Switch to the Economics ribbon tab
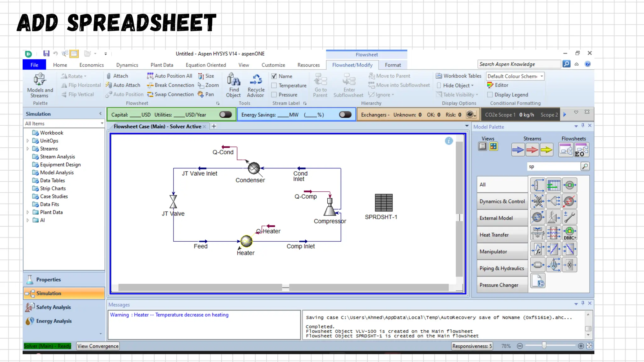Screen dimensions: 644x362 point(92,65)
